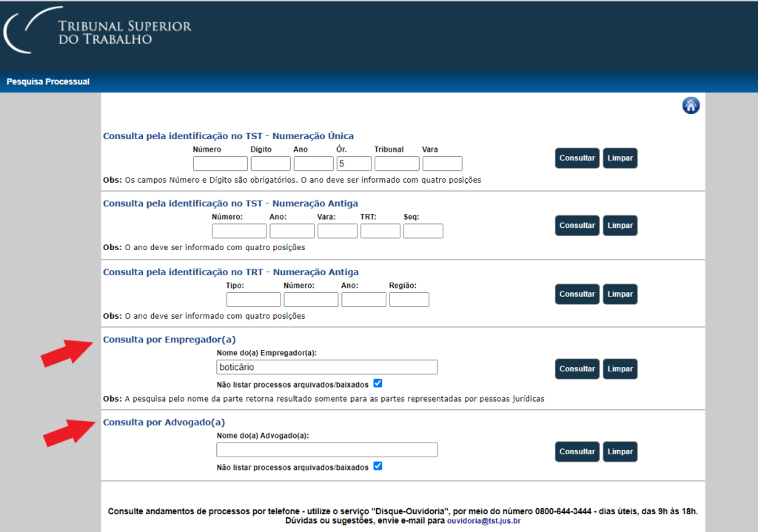Click the TRT field in TST Numeração Antiga
Screen dimensions: 758x532
pyautogui.click(x=380, y=231)
